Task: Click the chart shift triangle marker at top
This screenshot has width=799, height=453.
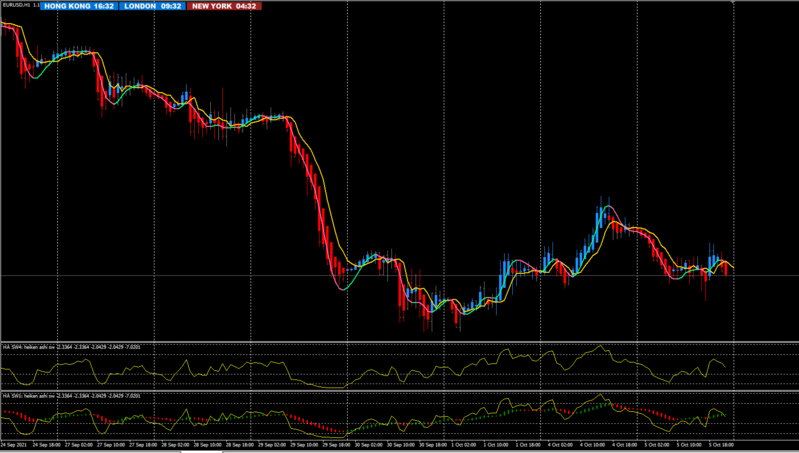Action: click(x=733, y=3)
